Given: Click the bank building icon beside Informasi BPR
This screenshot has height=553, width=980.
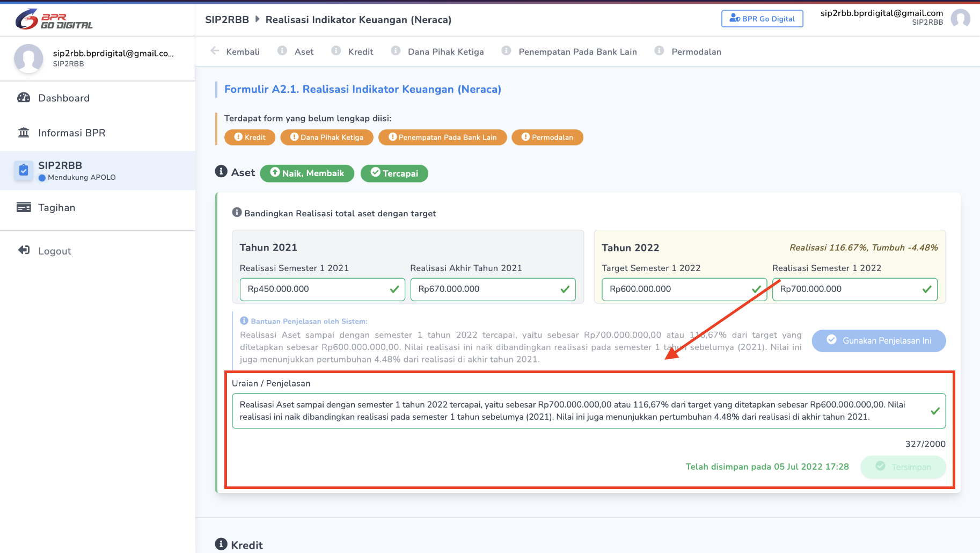Looking at the screenshot, I should (x=24, y=133).
